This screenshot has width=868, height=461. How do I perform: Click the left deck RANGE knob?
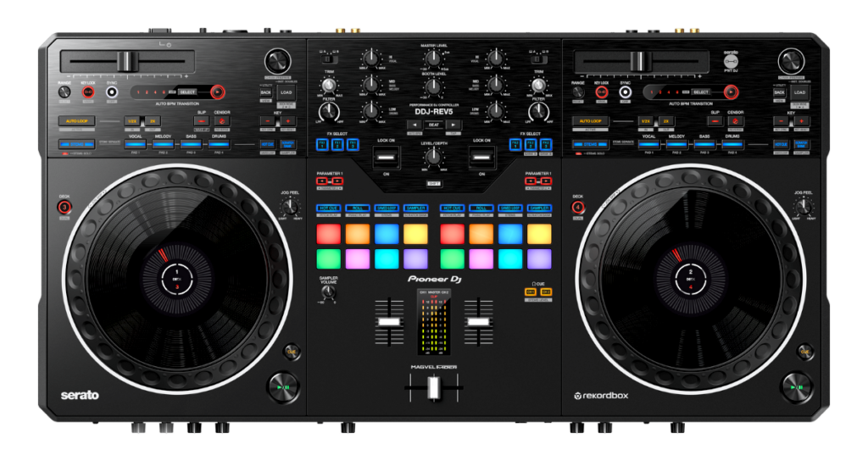pyautogui.click(x=64, y=92)
